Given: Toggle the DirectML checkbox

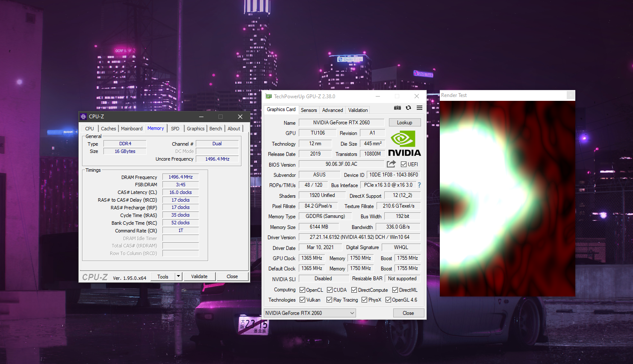Looking at the screenshot, I should (x=395, y=290).
